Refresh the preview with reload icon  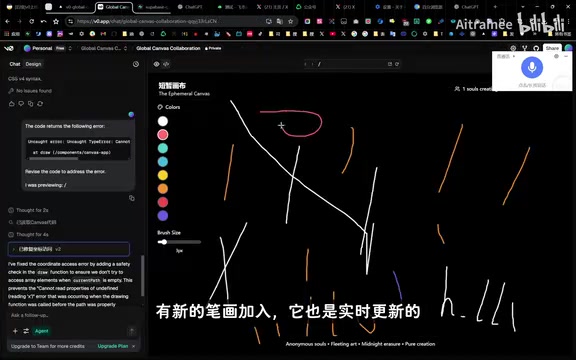point(397,64)
